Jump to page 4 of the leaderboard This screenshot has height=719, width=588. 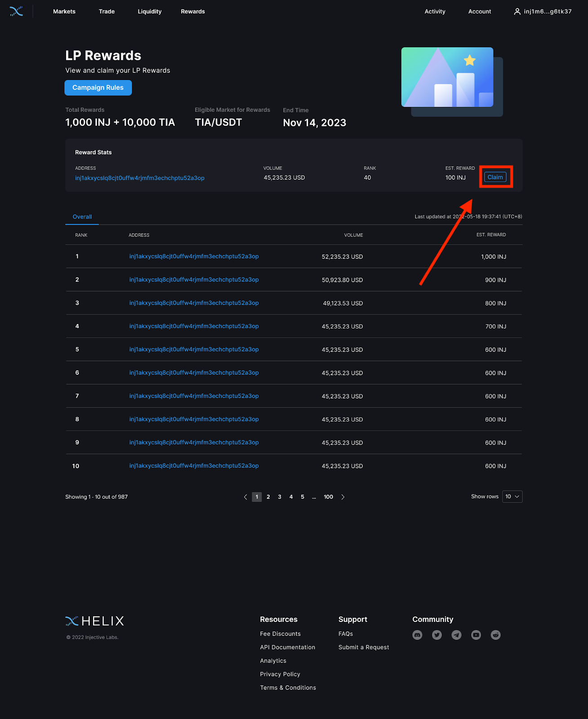click(291, 497)
